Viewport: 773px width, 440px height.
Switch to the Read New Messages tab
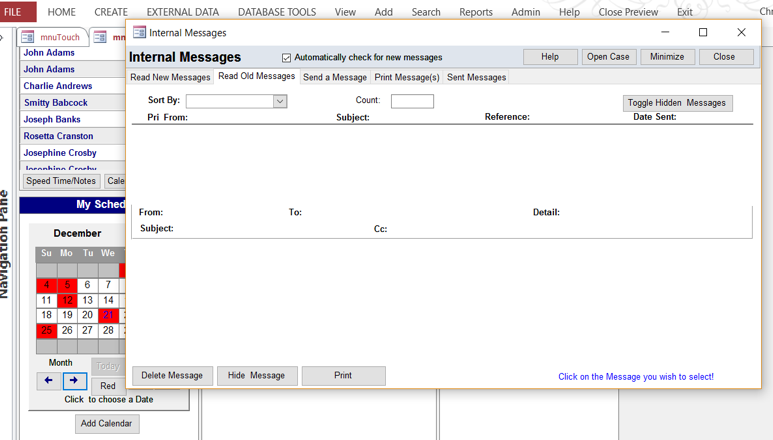click(170, 77)
